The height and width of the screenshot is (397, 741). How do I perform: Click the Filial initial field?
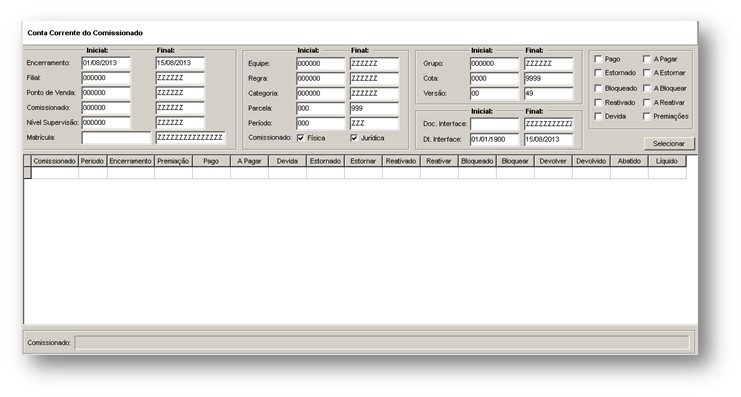click(106, 78)
